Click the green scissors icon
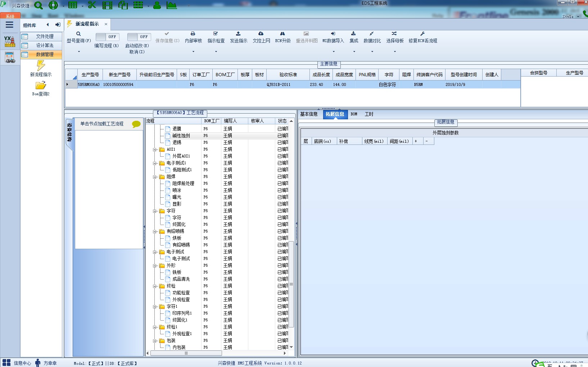588x367 pixels. (x=92, y=5)
